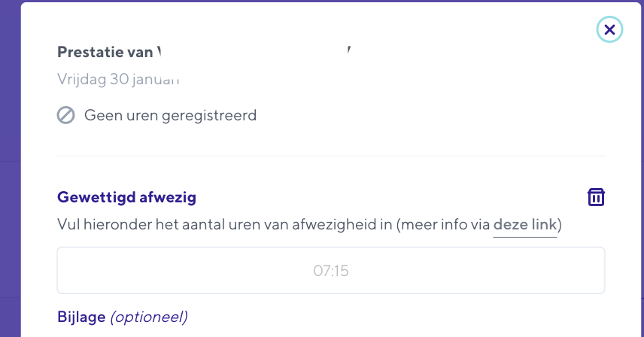Click the "Bijlage" attachment label
The width and height of the screenshot is (644, 337).
coord(81,317)
